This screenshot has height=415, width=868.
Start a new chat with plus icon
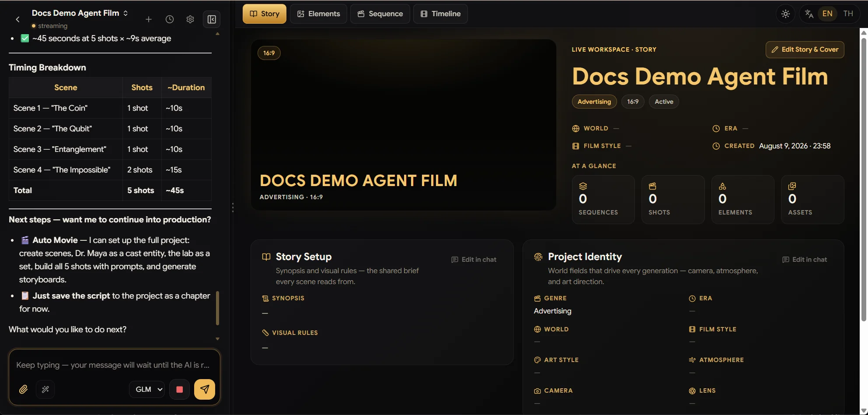coord(149,19)
